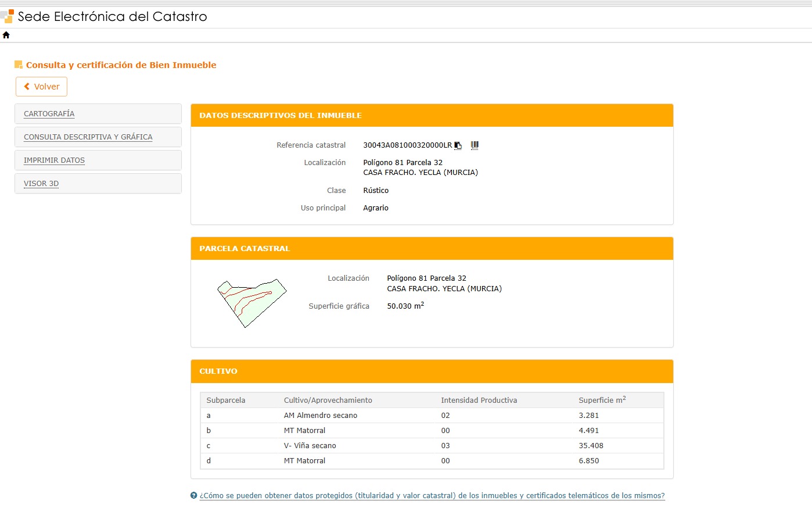The image size is (812, 515).
Task: Click the Agrario main use value
Action: pyautogui.click(x=376, y=208)
